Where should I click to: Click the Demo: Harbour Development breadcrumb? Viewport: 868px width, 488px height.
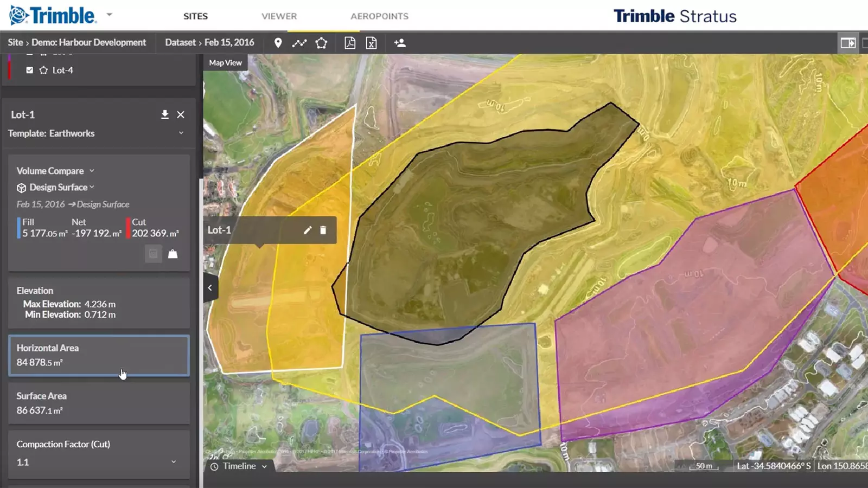pyautogui.click(x=88, y=42)
